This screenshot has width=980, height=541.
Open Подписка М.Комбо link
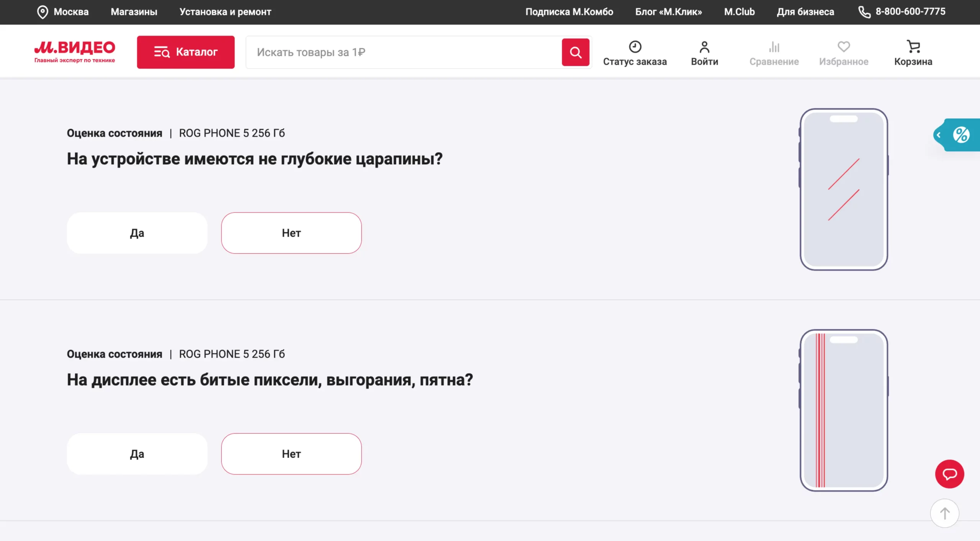pyautogui.click(x=569, y=12)
